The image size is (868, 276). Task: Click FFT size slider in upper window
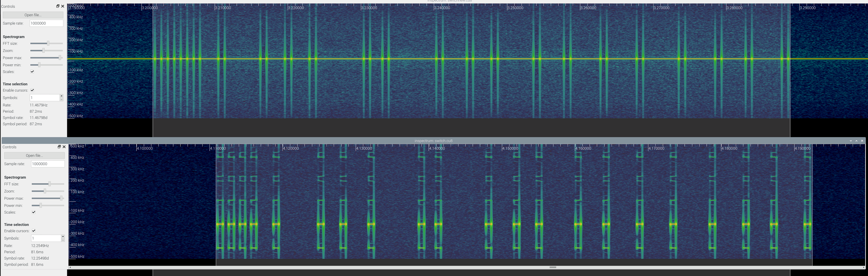coord(48,43)
